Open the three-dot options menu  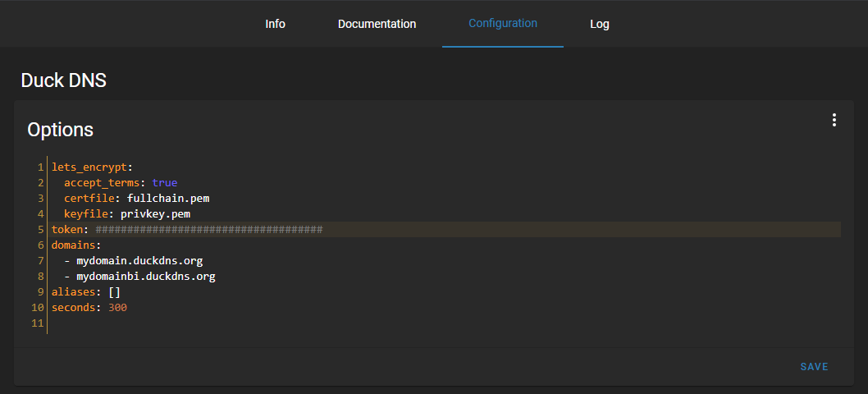click(834, 120)
